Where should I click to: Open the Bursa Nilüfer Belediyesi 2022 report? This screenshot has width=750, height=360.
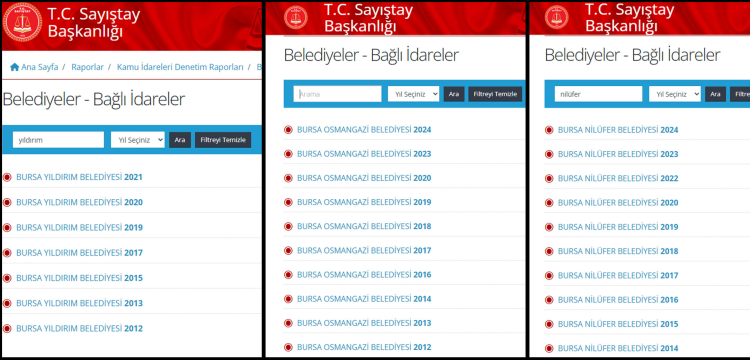pyautogui.click(x=618, y=178)
